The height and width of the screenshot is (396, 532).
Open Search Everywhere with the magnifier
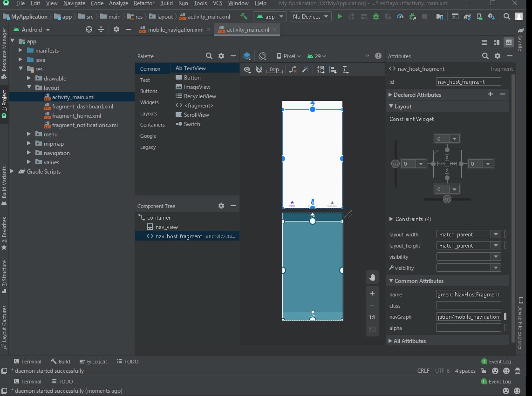point(506,16)
